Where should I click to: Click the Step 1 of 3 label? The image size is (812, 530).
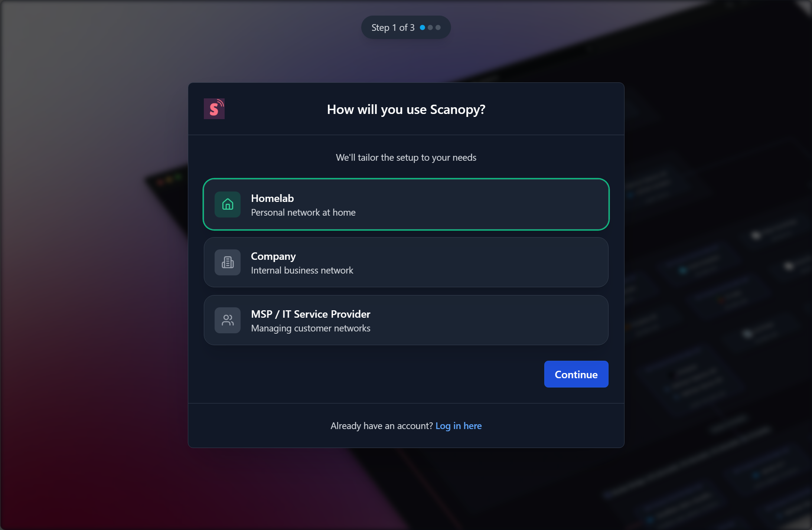point(393,28)
